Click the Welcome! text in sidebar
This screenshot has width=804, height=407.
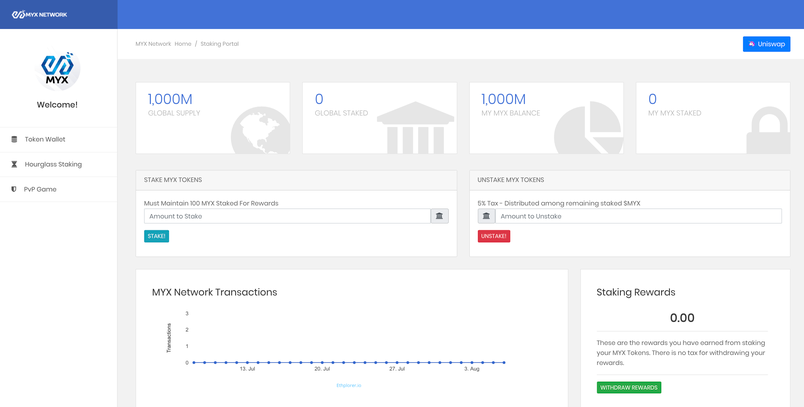coord(57,105)
